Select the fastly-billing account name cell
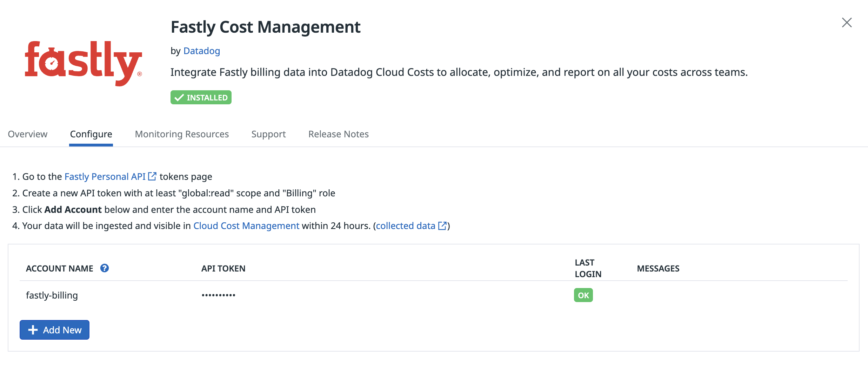Screen dimensions: 868x366 pyautogui.click(x=52, y=295)
